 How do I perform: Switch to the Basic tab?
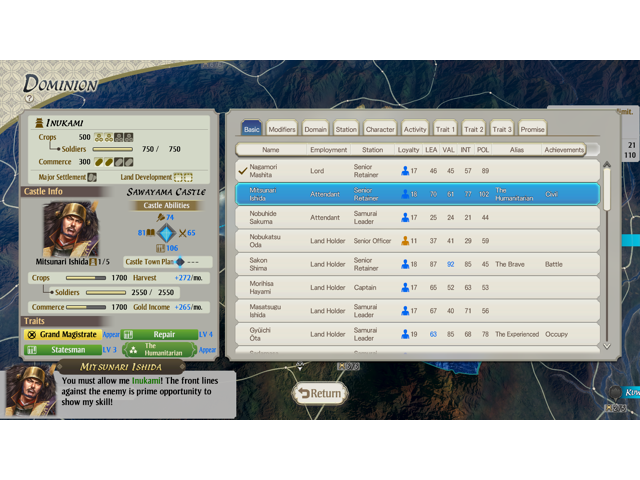[x=251, y=129]
